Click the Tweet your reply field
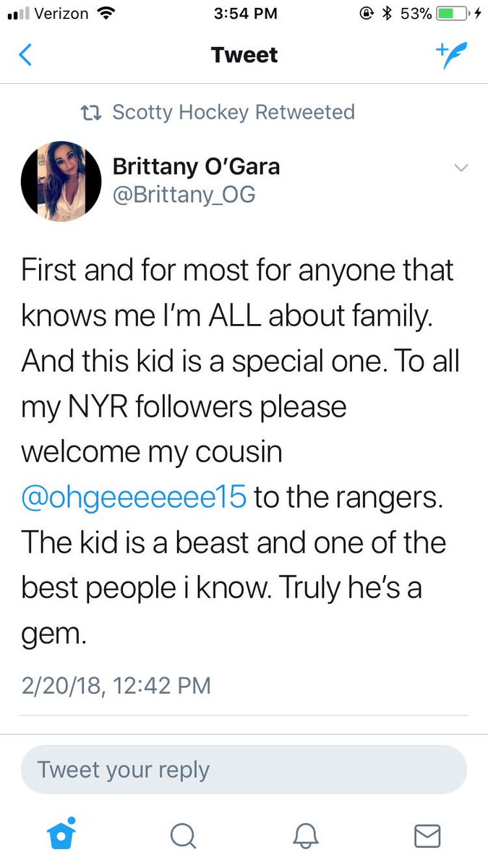488x868 pixels. 244,770
